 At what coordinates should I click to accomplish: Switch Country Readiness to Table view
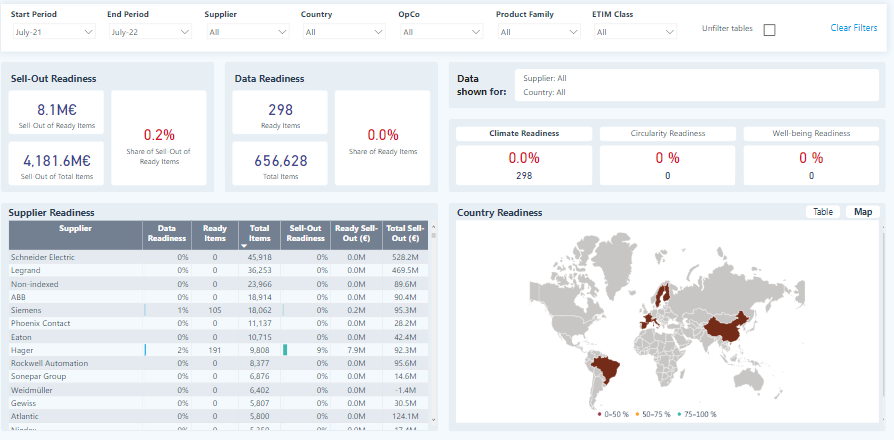(823, 211)
